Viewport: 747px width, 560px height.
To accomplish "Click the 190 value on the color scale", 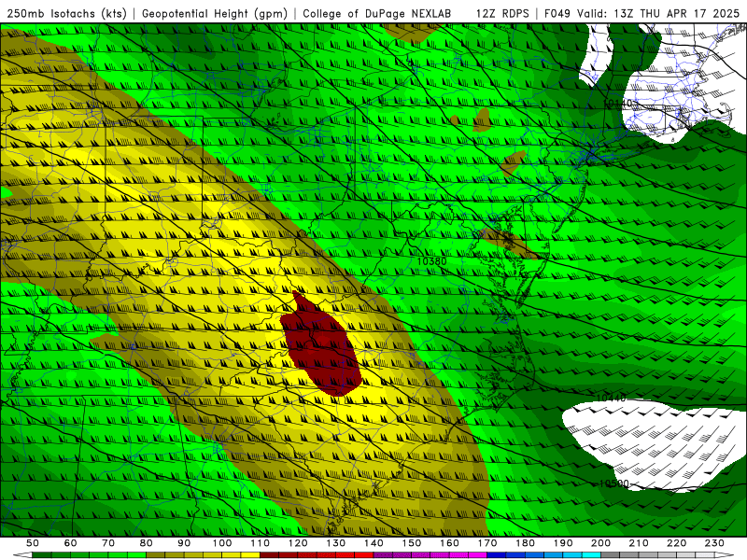I will [563, 543].
